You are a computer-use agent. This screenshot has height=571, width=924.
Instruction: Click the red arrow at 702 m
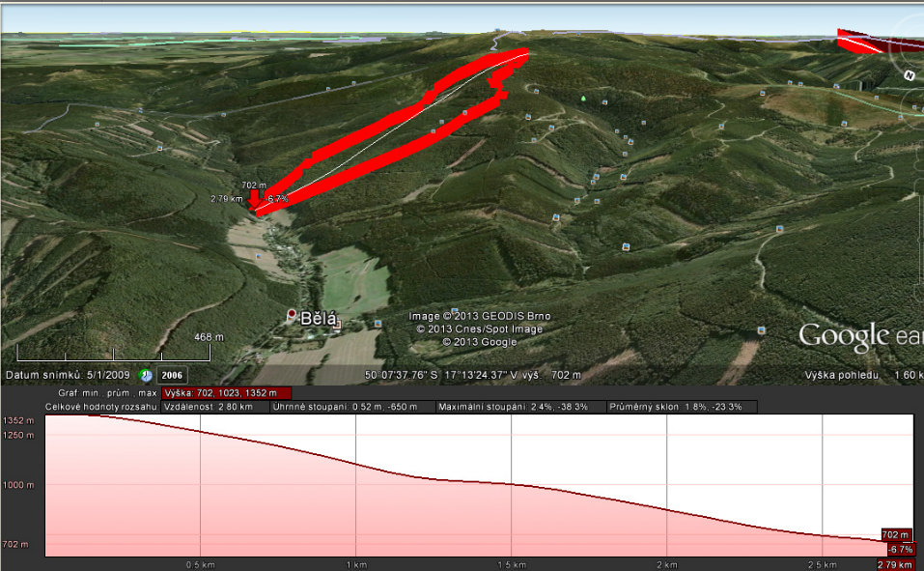click(255, 199)
